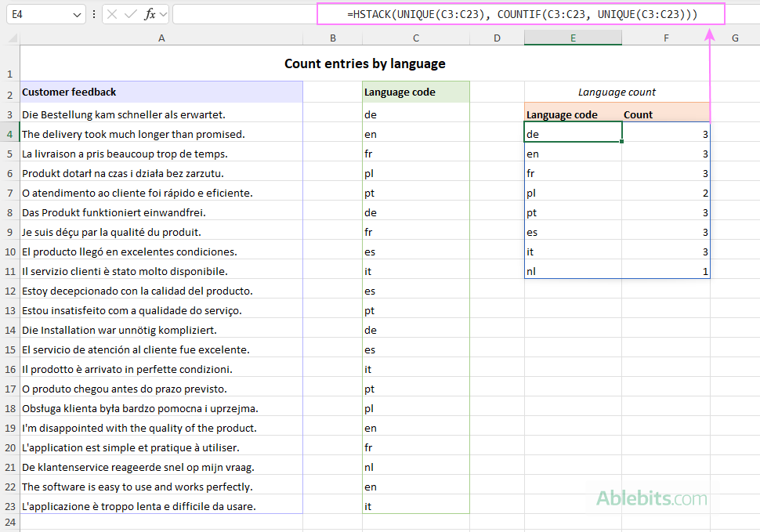The height and width of the screenshot is (532, 760).
Task: Select column G header
Action: tap(735, 38)
